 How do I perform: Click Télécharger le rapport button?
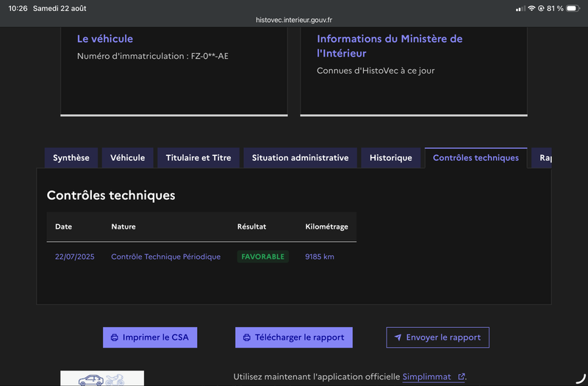293,337
